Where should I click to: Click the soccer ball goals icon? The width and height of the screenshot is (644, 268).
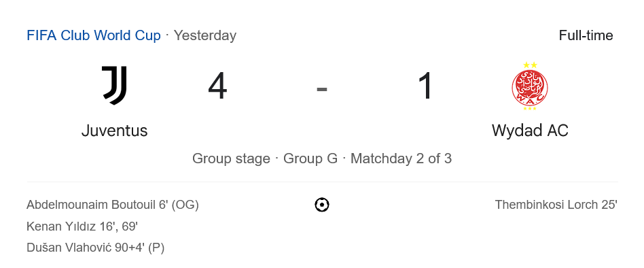[x=322, y=205]
